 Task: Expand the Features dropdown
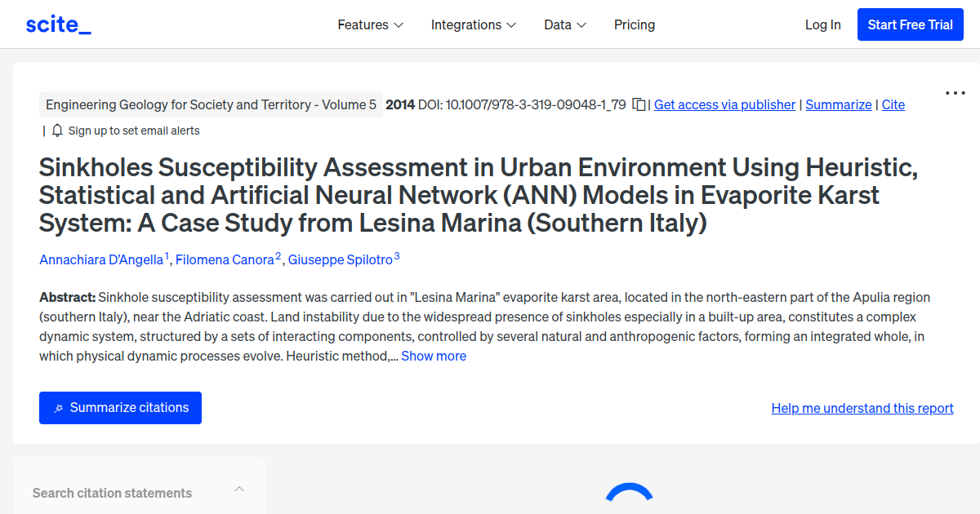(369, 24)
